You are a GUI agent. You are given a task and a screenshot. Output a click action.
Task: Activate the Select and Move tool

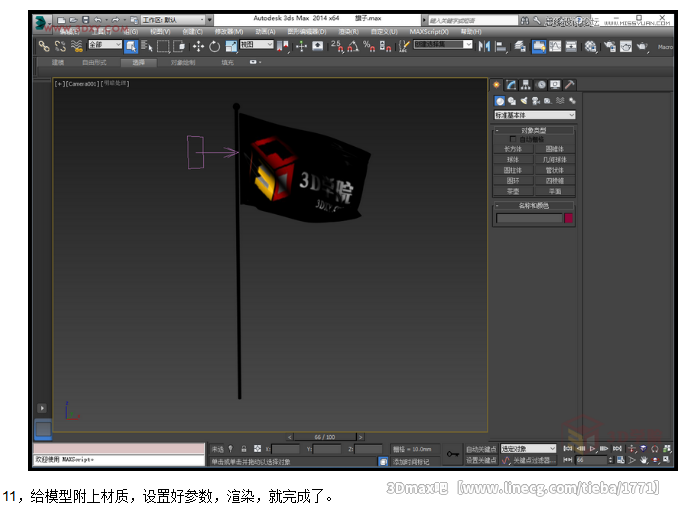pyautogui.click(x=198, y=46)
